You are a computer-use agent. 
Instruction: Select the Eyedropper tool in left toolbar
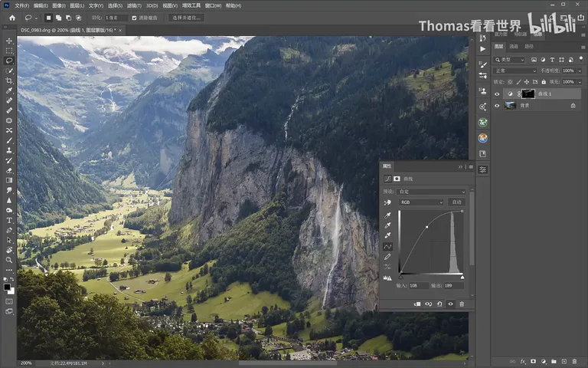pos(9,90)
